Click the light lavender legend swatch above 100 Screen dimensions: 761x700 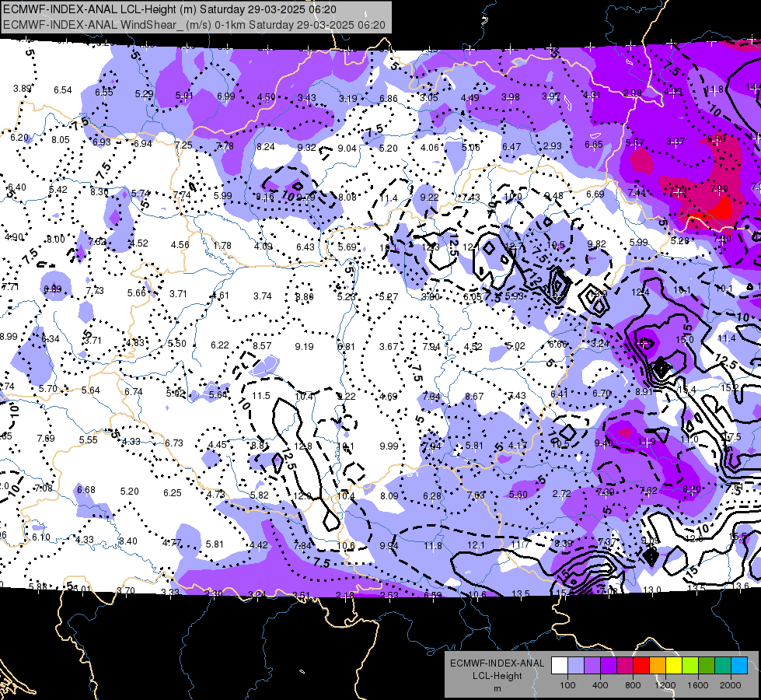(576, 666)
